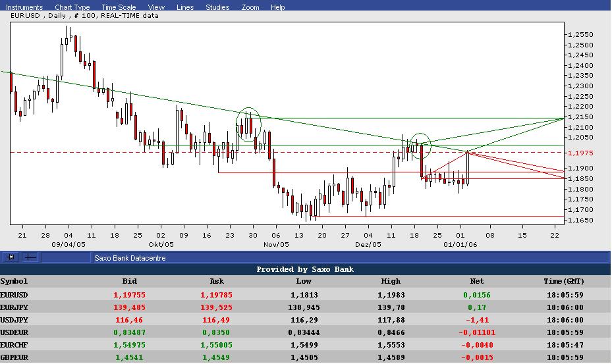The width and height of the screenshot is (612, 364).
Task: Click USDJPY ask 116,49
Action: (x=216, y=320)
